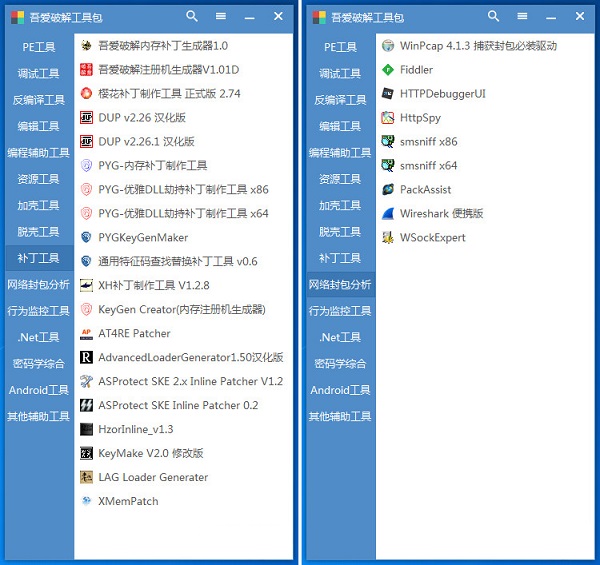Select the PackAssist icon

pyautogui.click(x=388, y=189)
